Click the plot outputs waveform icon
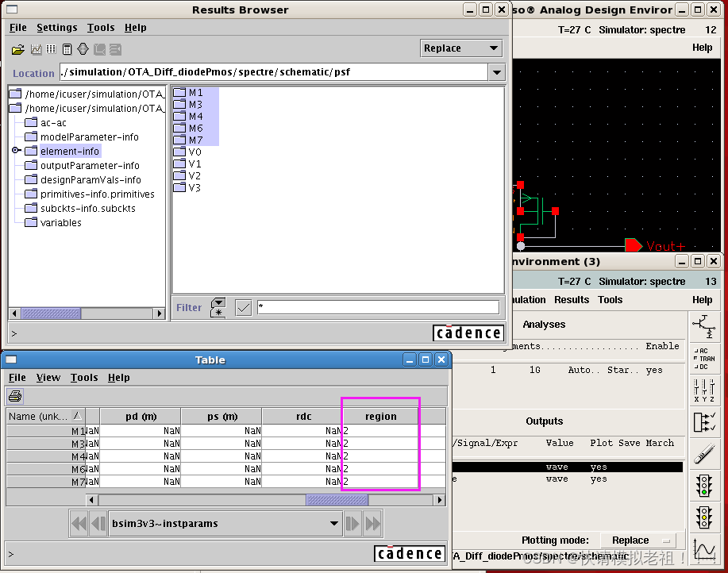The image size is (728, 573). 704,550
